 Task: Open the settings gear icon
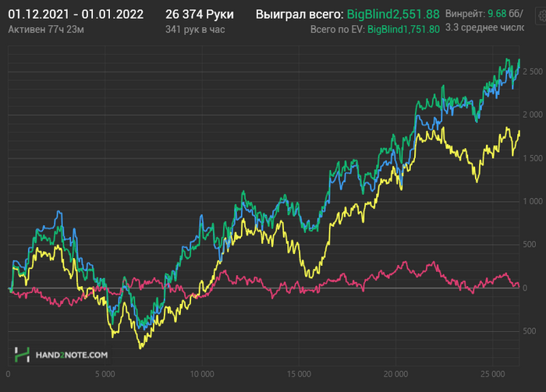[541, 16]
